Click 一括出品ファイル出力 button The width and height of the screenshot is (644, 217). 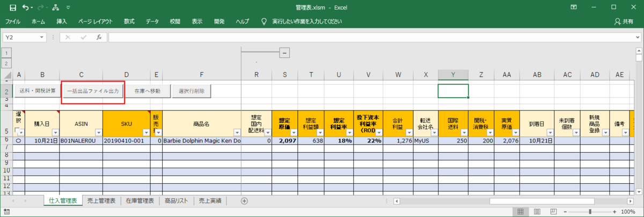(93, 91)
